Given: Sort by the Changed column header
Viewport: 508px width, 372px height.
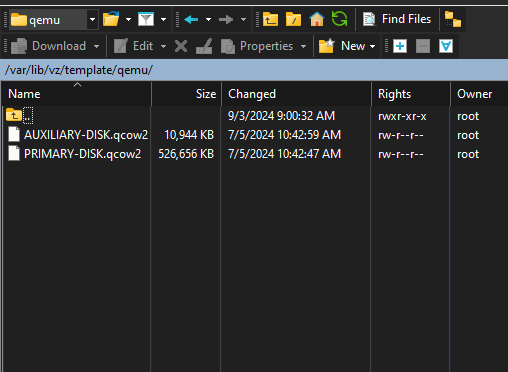Looking at the screenshot, I should pos(296,94).
